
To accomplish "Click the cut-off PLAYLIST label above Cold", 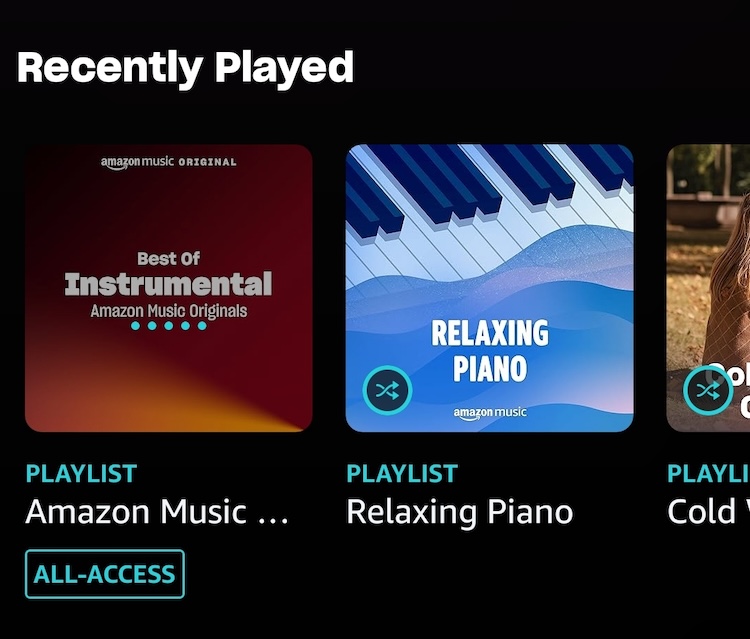I will [x=708, y=474].
